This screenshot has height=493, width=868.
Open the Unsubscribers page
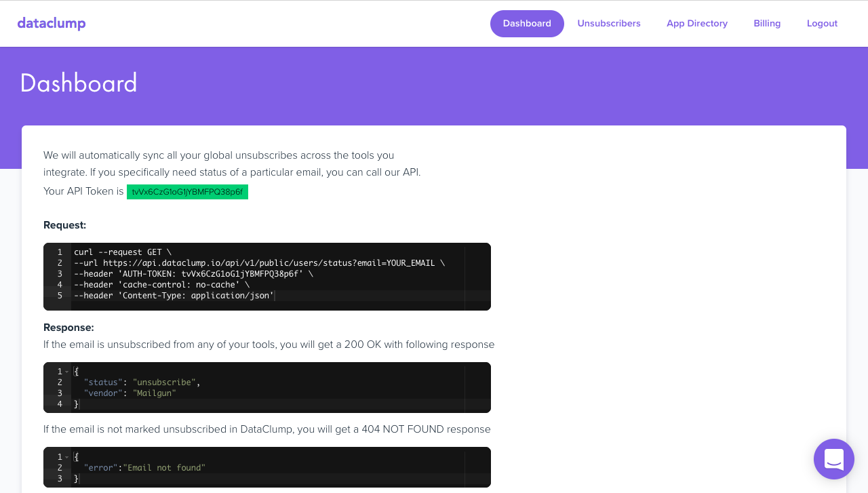click(x=609, y=24)
